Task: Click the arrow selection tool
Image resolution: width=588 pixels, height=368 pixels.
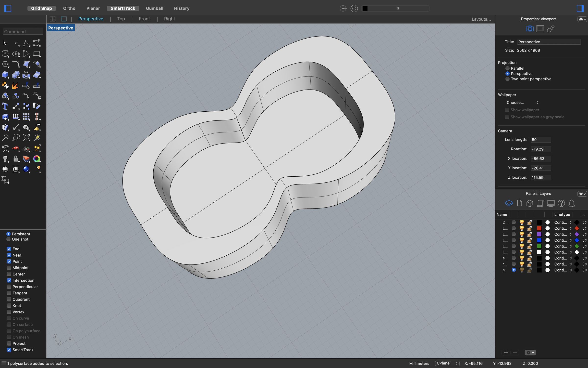Action: click(4, 43)
